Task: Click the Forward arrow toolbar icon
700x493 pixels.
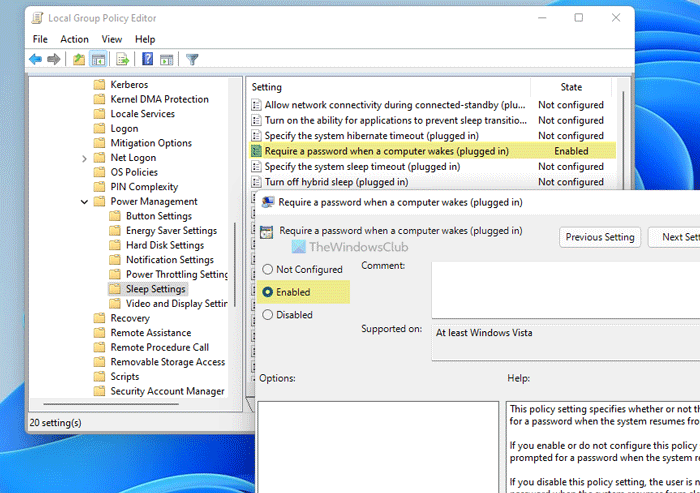Action: point(54,59)
